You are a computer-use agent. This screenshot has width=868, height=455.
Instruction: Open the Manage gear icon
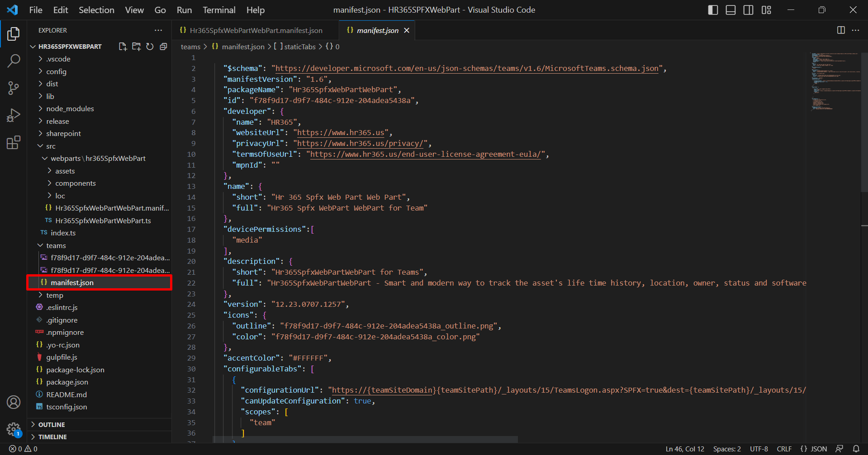14,429
